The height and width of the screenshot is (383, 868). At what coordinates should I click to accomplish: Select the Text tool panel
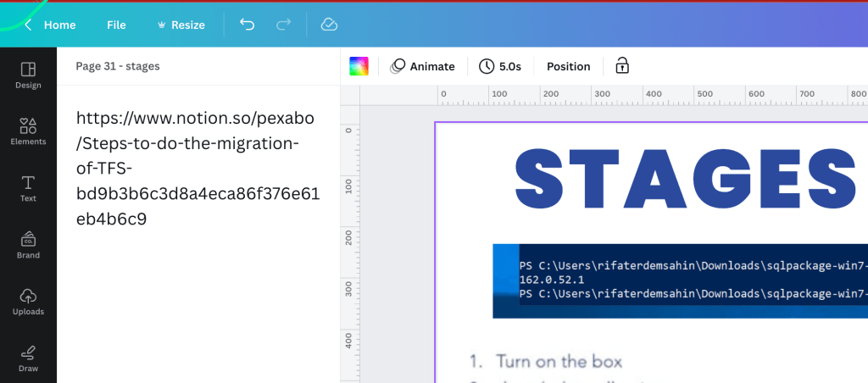click(x=28, y=189)
